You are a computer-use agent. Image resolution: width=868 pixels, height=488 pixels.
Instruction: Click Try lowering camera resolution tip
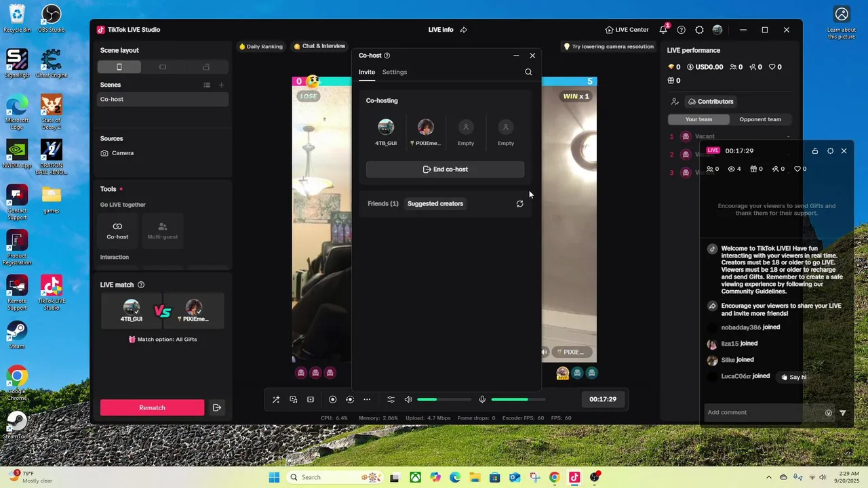608,47
